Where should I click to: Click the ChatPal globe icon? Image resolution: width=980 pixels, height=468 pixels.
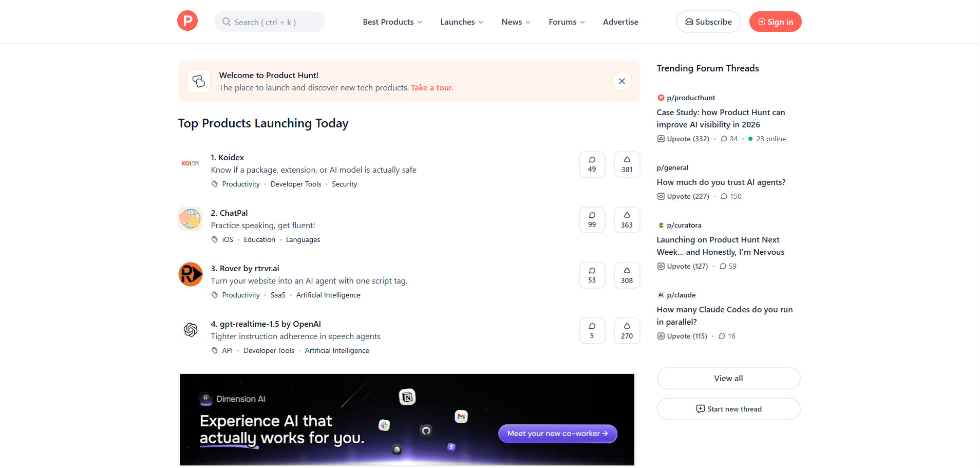[191, 219]
